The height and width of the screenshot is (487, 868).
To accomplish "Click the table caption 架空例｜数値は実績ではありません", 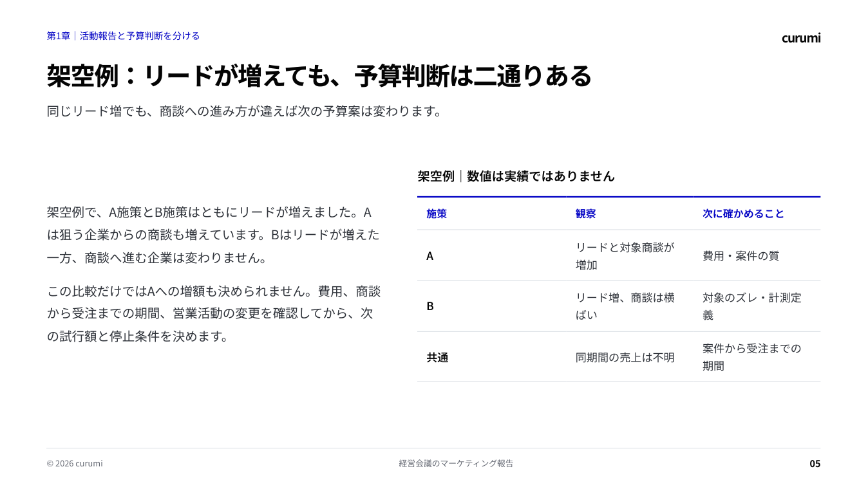I will click(516, 176).
